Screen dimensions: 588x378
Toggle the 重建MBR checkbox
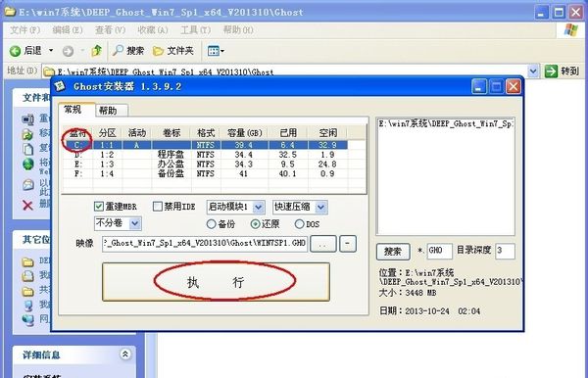pos(99,207)
